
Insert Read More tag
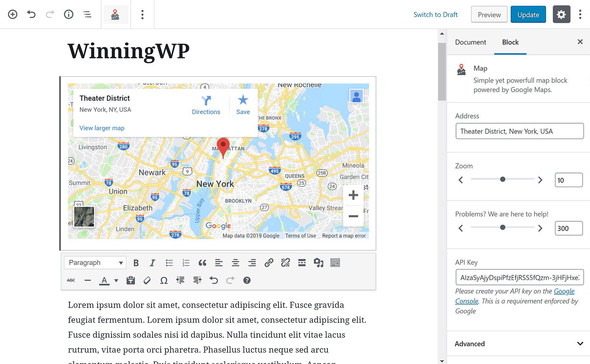coord(302,263)
